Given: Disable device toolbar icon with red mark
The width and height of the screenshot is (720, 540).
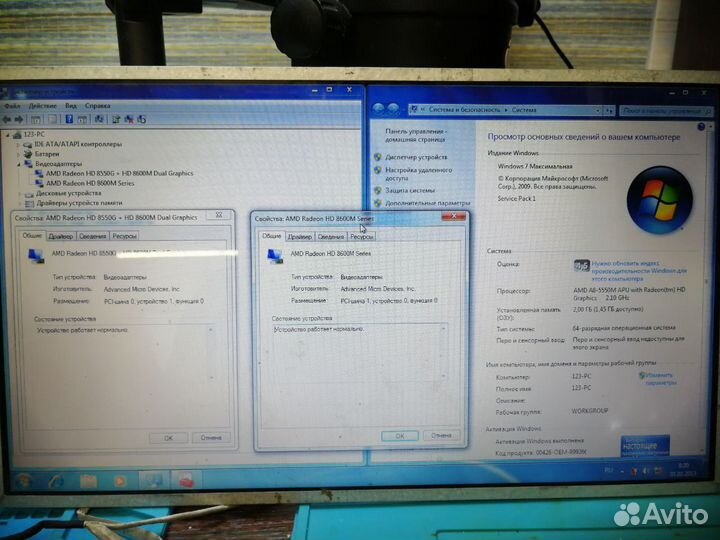Looking at the screenshot, I should pos(129,119).
